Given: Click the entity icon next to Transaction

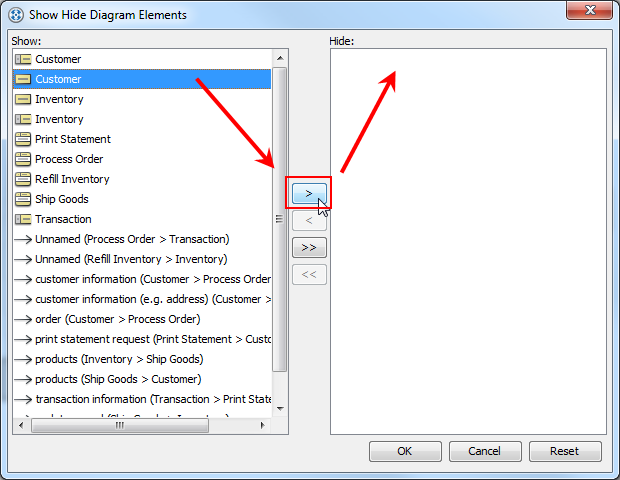Looking at the screenshot, I should click(23, 219).
